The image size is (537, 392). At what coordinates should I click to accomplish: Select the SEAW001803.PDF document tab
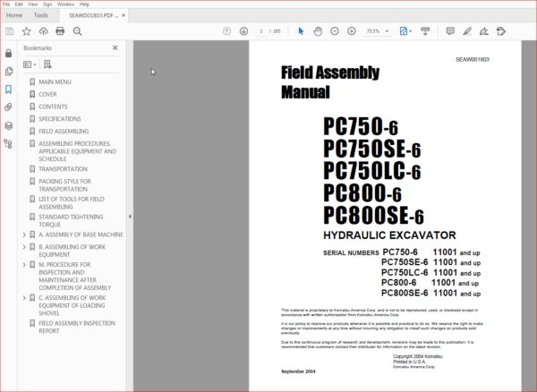[x=93, y=15]
